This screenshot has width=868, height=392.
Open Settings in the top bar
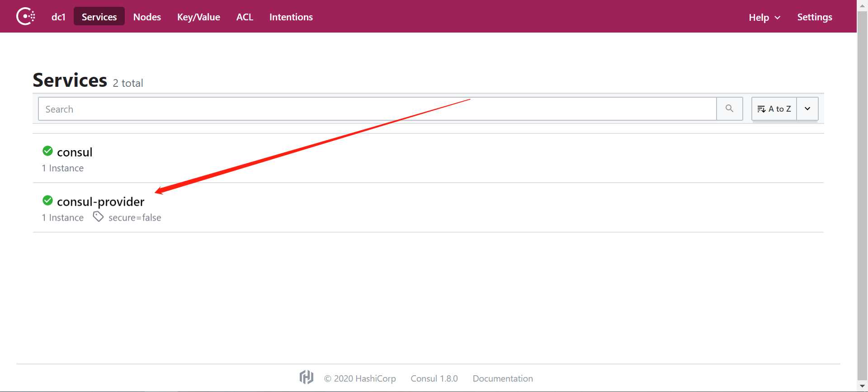(815, 17)
